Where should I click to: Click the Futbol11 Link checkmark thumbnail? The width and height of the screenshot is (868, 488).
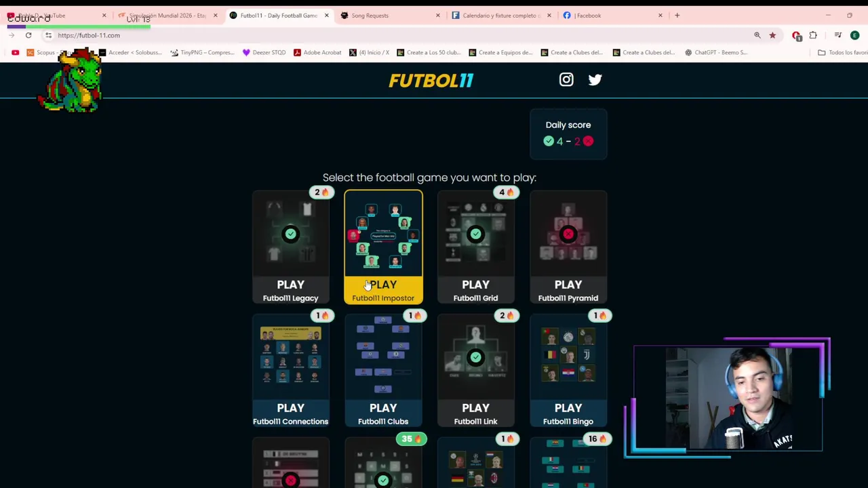(475, 357)
